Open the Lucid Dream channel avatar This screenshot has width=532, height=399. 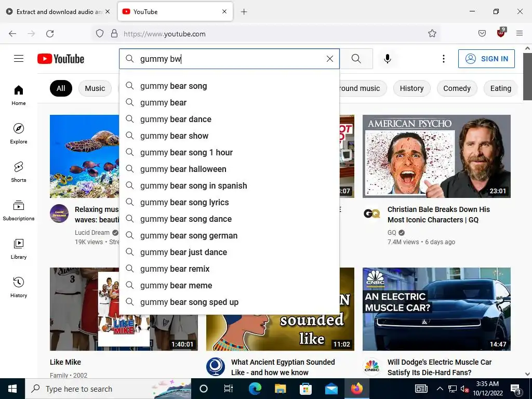(59, 214)
